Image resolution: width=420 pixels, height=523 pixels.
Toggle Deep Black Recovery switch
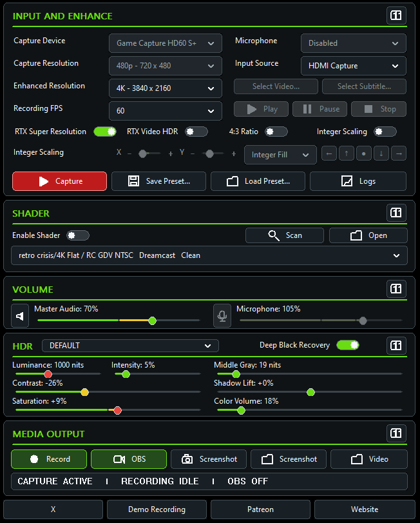pos(348,345)
